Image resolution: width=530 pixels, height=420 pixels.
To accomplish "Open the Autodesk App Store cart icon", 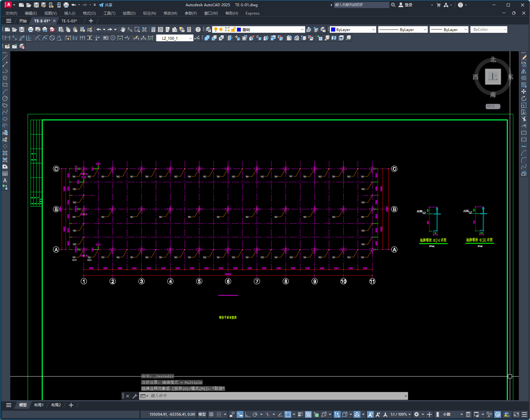I will click(439, 5).
